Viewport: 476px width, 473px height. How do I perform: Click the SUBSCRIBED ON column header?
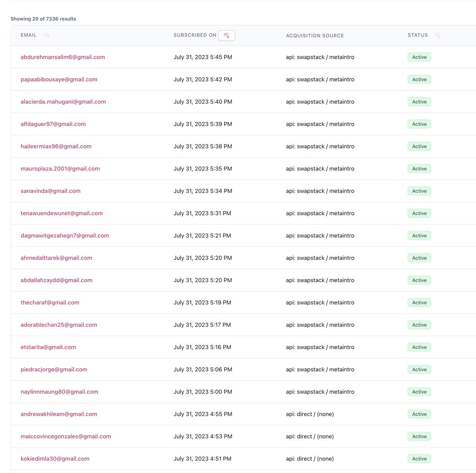[x=195, y=35]
